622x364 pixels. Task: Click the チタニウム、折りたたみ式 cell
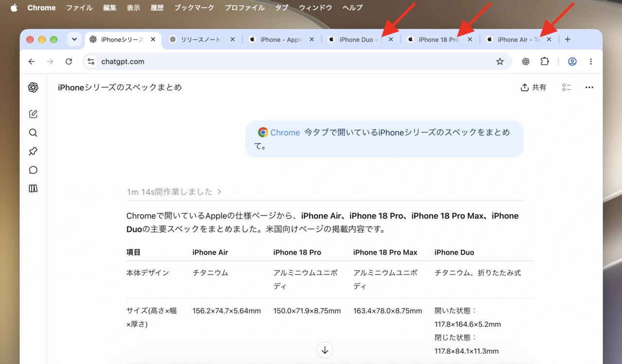click(x=478, y=273)
